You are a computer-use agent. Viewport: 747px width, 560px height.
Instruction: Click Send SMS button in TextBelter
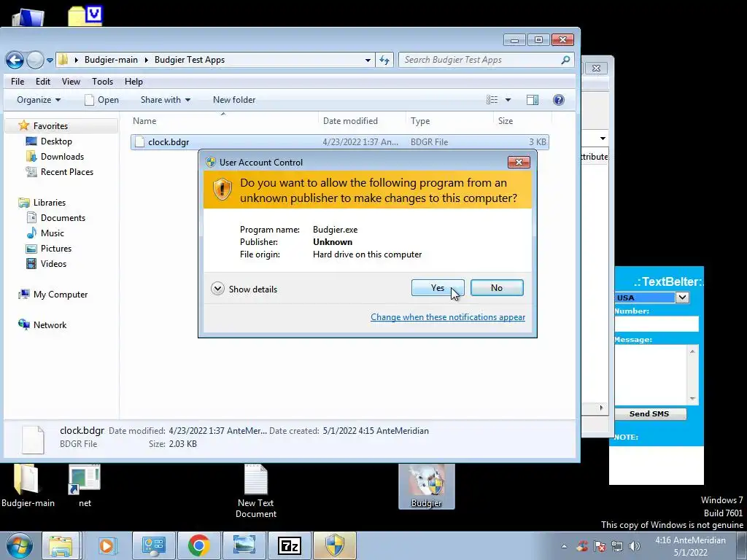[x=650, y=414]
